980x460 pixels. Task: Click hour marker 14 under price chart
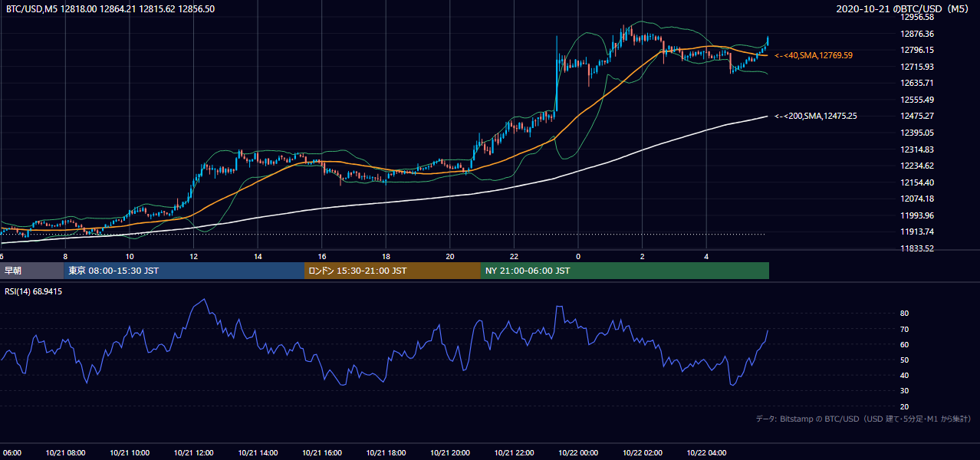tap(258, 256)
